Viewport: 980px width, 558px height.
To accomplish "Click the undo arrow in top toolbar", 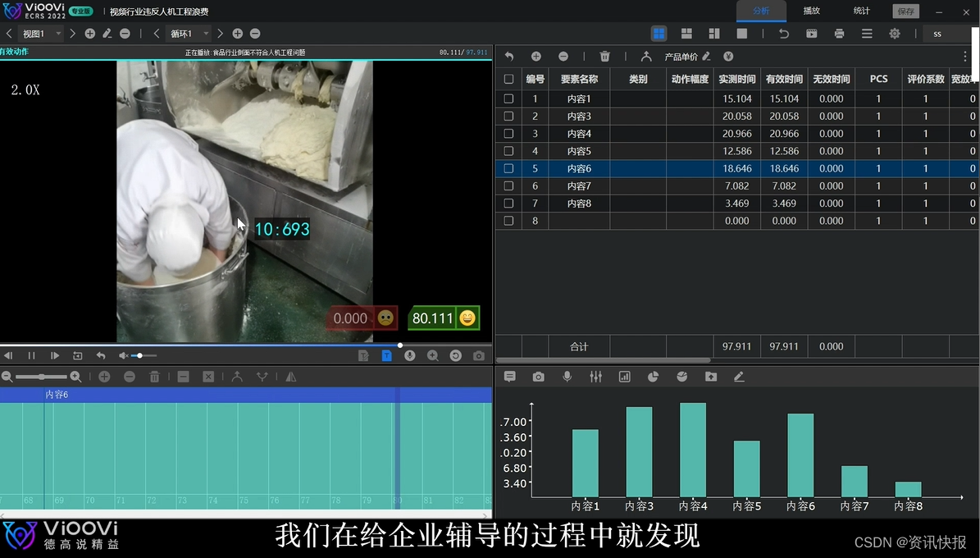I will tap(784, 34).
